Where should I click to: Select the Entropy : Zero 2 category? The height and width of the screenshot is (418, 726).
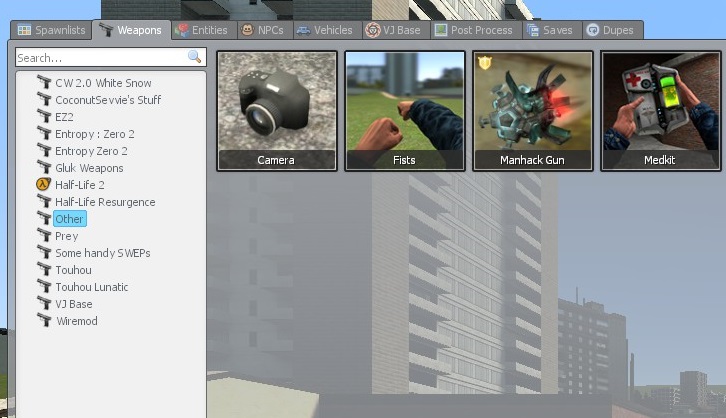pyautogui.click(x=95, y=134)
